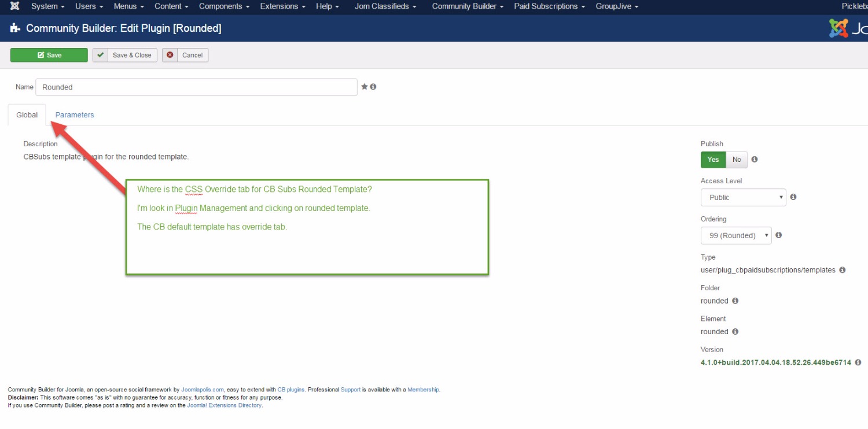Click the star icon beside Name field
868x429 pixels.
click(x=365, y=87)
